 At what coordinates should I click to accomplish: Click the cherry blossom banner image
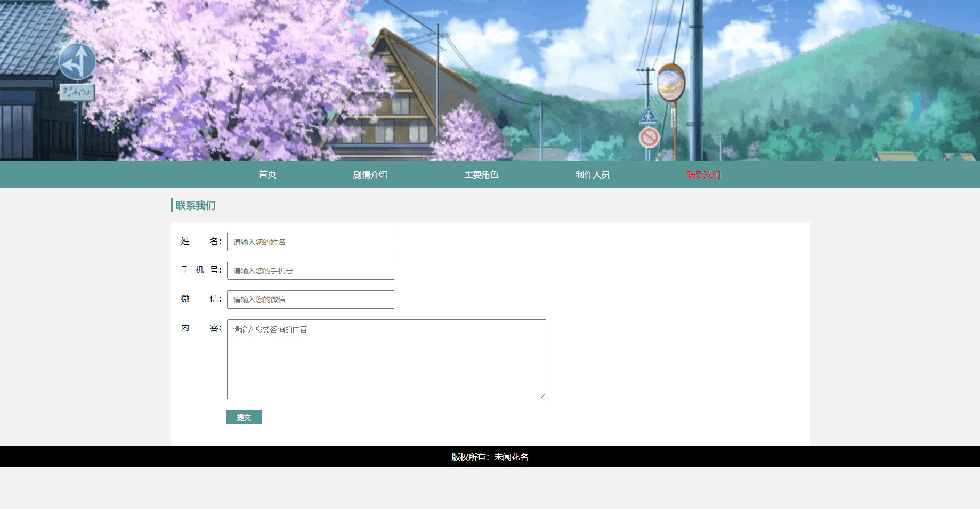(x=490, y=80)
